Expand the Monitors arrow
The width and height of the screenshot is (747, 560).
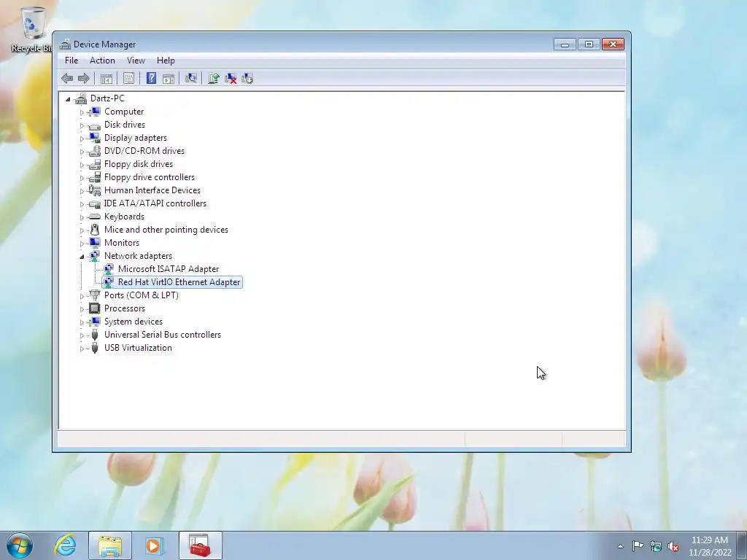click(x=82, y=244)
